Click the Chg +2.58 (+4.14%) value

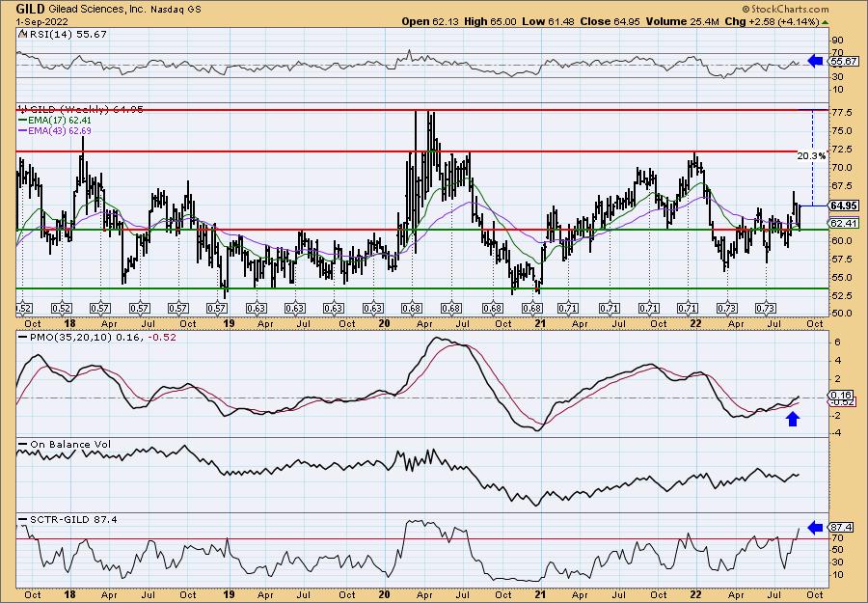[x=772, y=21]
